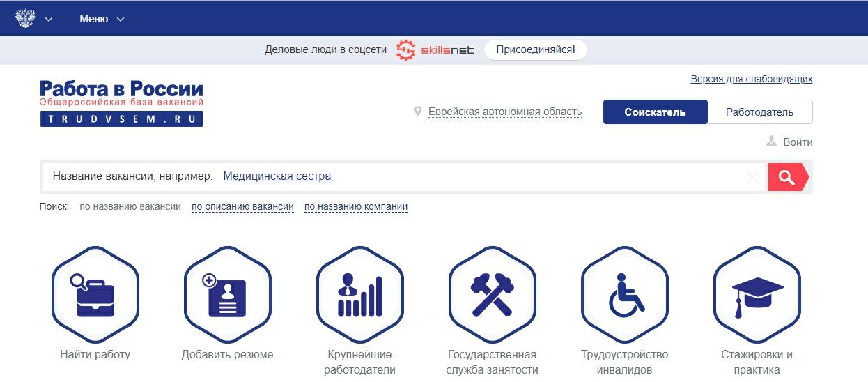This screenshot has width=868, height=382.
Task: Select the Медицинская сестра example link
Action: click(277, 176)
